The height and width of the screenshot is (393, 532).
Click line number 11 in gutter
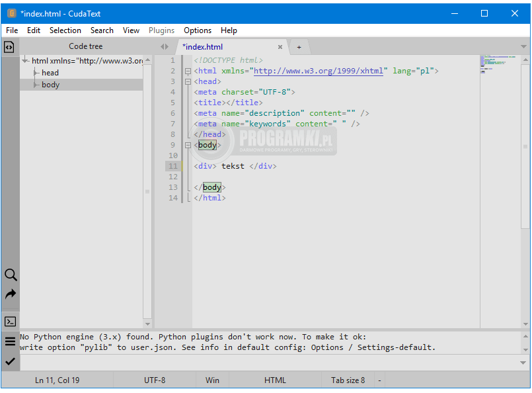(173, 166)
